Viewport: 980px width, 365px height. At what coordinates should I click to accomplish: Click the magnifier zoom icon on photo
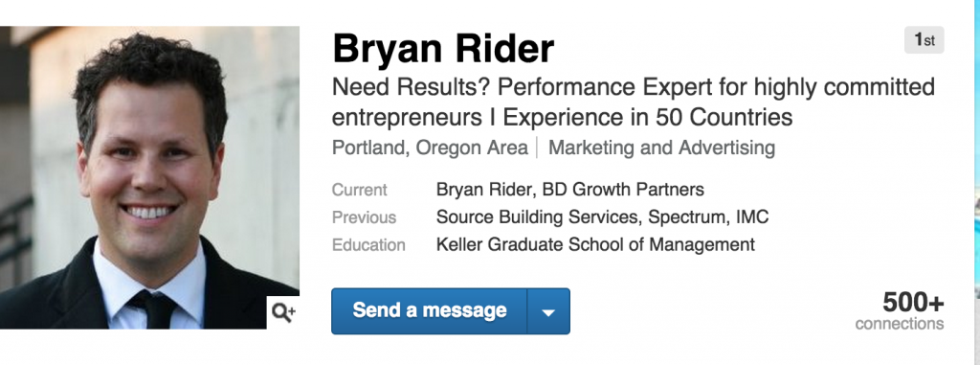coord(283,311)
